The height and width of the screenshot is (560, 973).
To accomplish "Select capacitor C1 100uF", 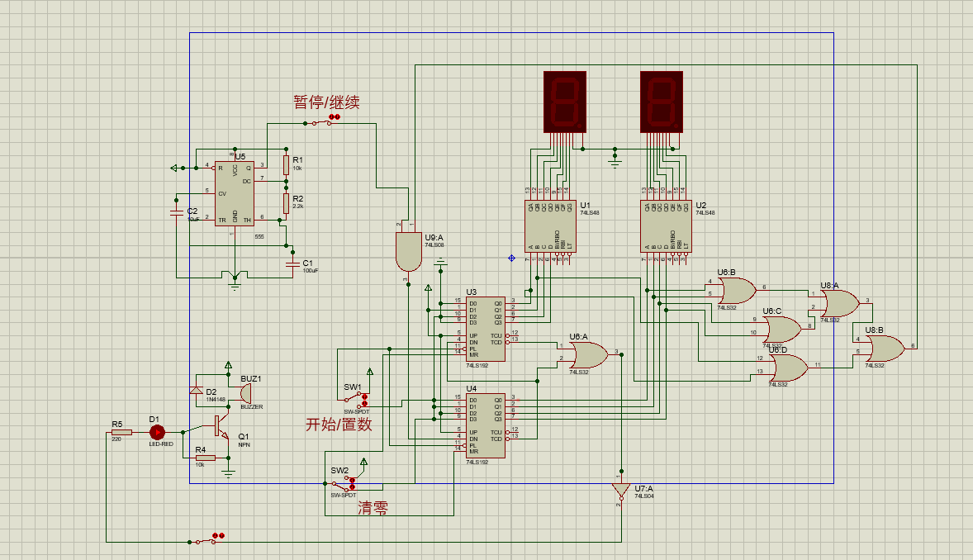I will pyautogui.click(x=292, y=263).
